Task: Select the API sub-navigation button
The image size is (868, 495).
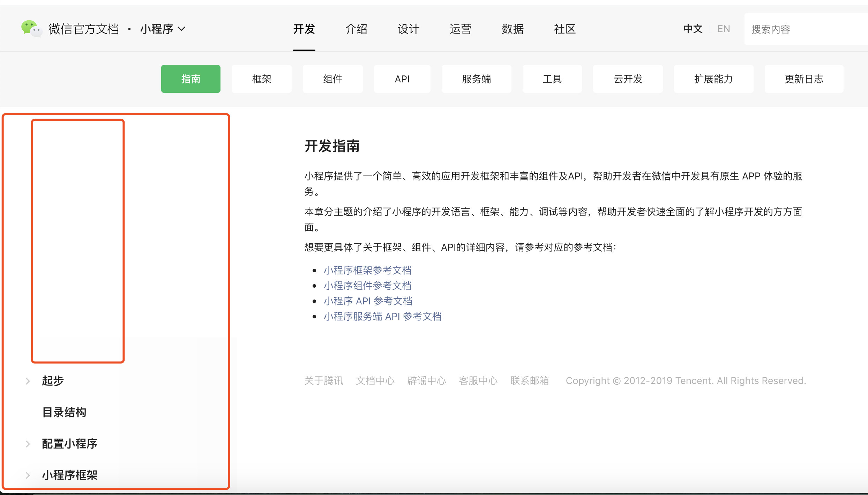Action: (x=402, y=79)
